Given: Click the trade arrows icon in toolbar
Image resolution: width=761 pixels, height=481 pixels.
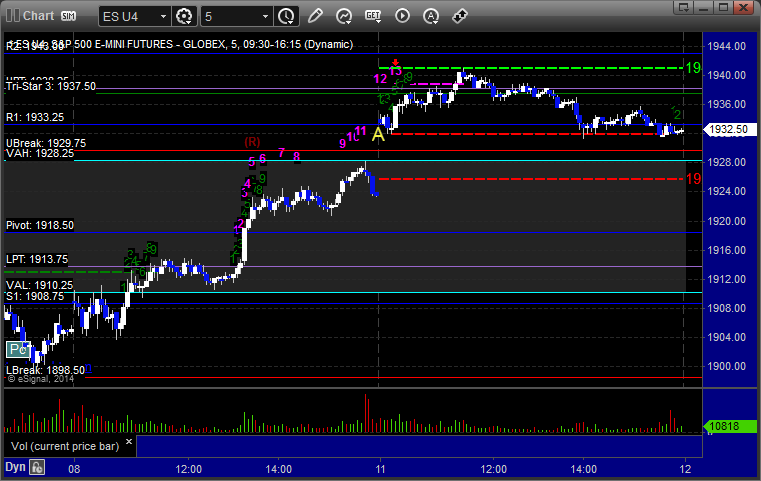Looking at the screenshot, I should 460,16.
